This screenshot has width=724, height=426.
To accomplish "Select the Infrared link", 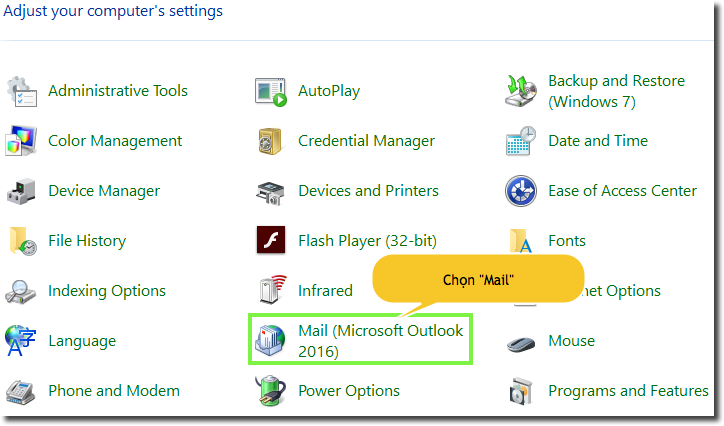I will pyautogui.click(x=325, y=291).
